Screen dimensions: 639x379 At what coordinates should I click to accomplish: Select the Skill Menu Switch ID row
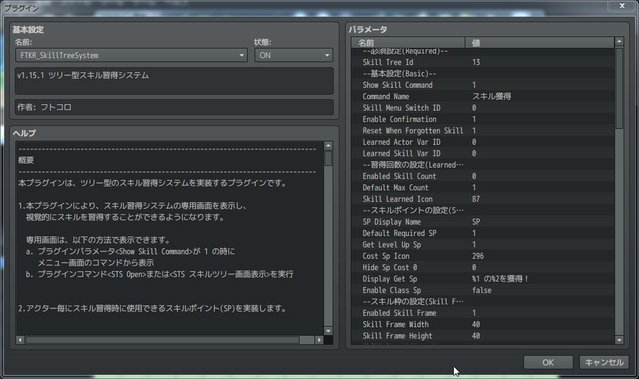pyautogui.click(x=483, y=108)
